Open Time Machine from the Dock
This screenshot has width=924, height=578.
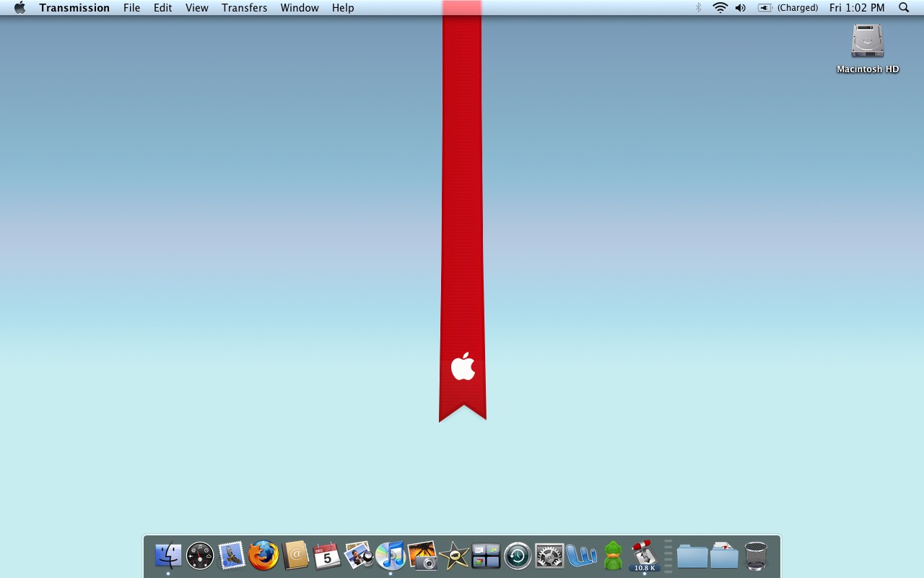tap(518, 556)
